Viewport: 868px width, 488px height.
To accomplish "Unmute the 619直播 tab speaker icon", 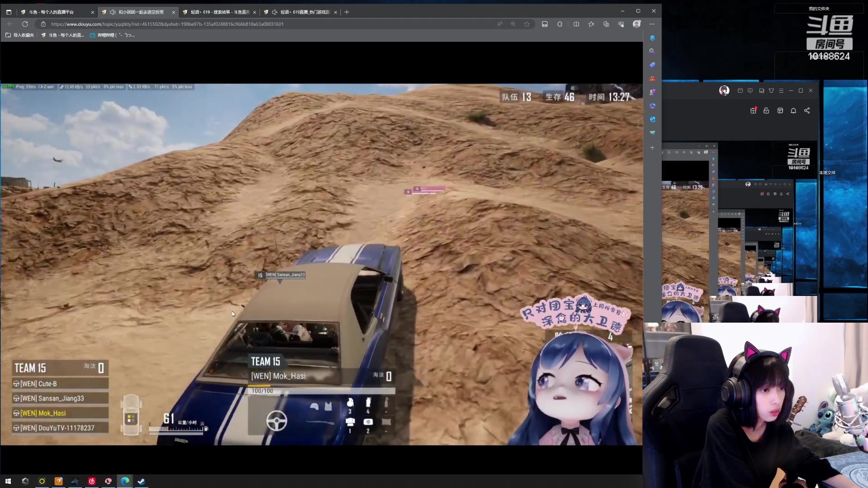I will click(274, 12).
